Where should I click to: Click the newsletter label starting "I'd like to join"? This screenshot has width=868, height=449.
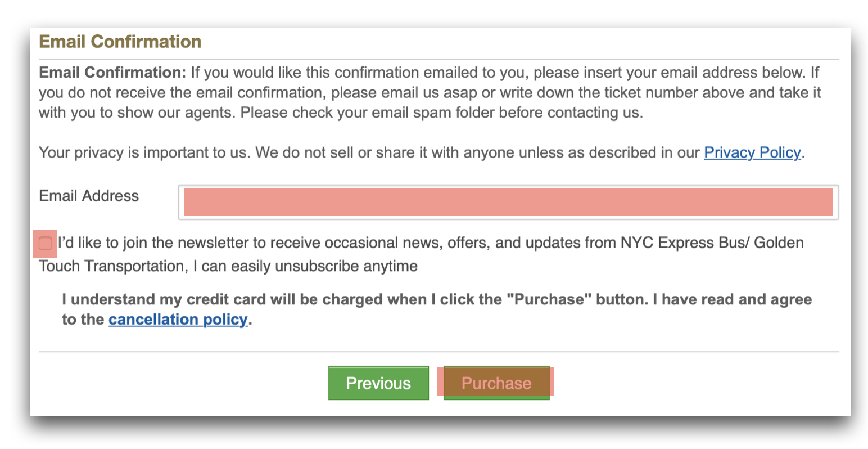421,254
